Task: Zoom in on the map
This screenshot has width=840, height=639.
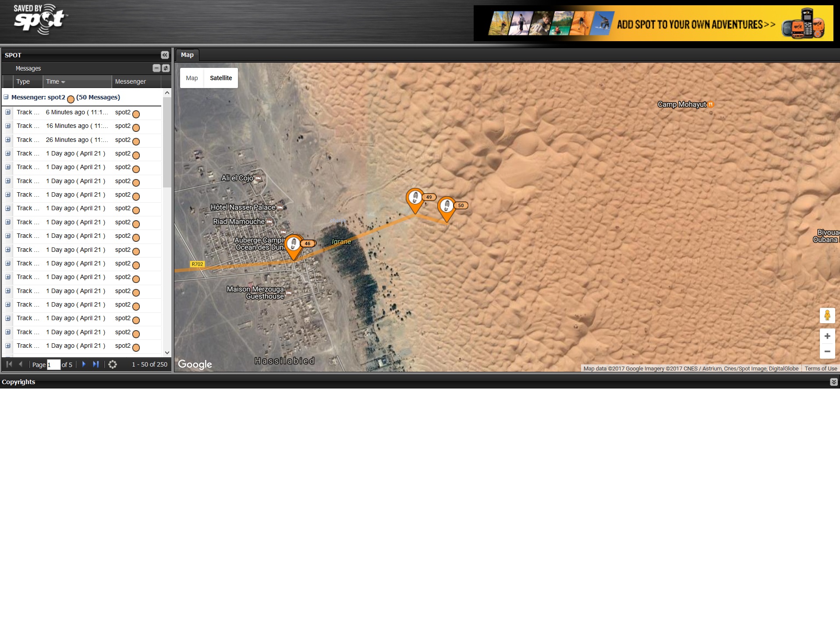Action: tap(827, 336)
